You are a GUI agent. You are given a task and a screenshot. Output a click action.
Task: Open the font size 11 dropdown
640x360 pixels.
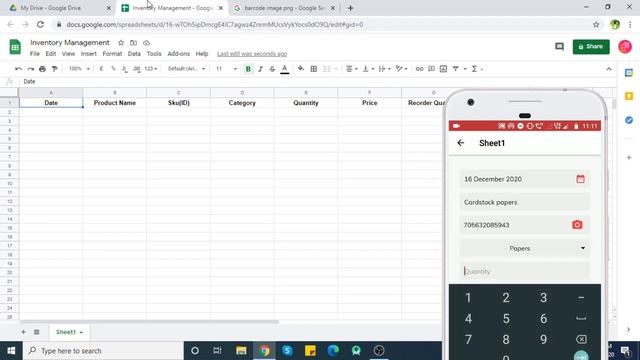point(226,69)
